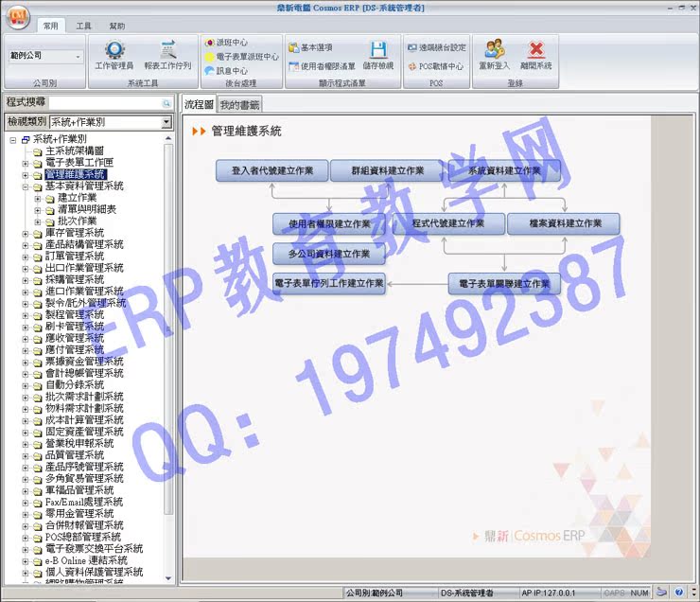Open 訊息中心 in the ribbon
The image size is (700, 602).
(x=226, y=71)
